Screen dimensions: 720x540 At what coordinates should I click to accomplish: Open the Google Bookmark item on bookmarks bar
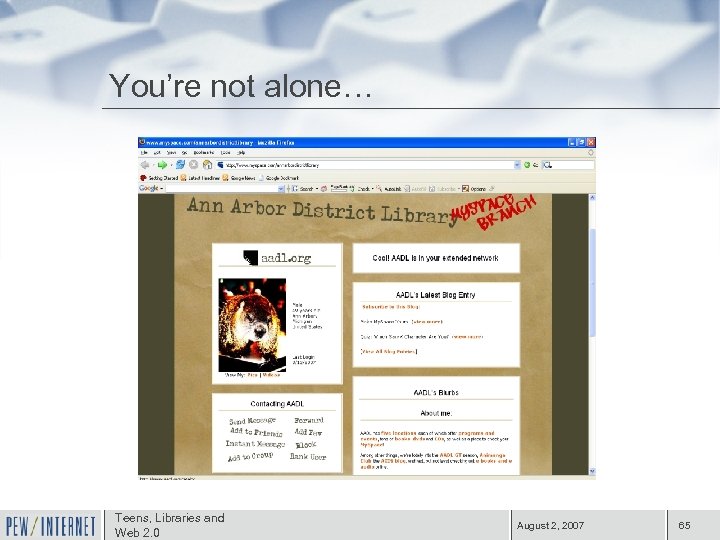[279, 178]
